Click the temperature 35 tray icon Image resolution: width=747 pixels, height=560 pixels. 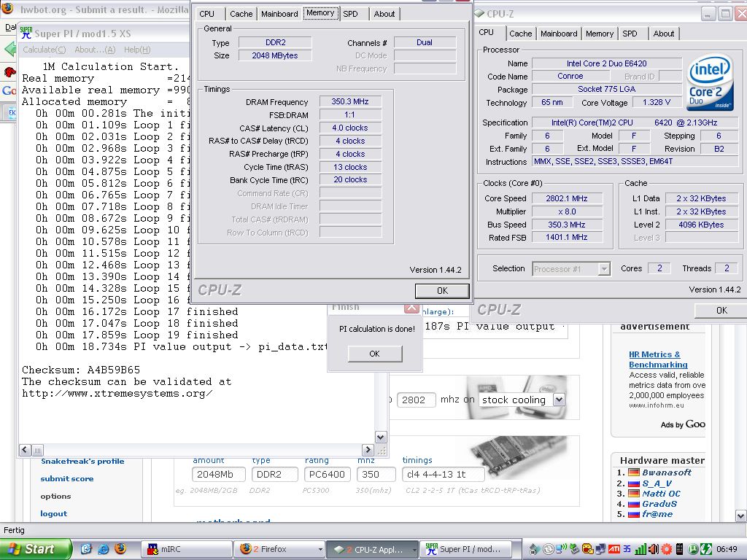627,549
